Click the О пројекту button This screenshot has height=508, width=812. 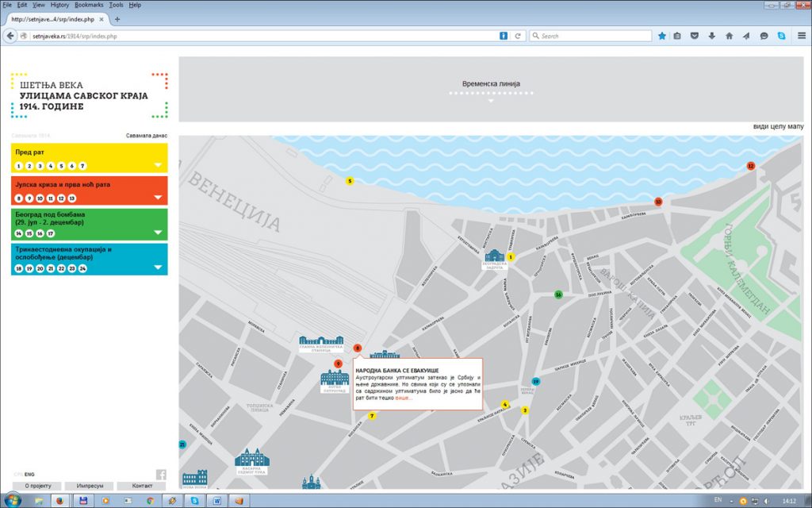[x=38, y=486]
